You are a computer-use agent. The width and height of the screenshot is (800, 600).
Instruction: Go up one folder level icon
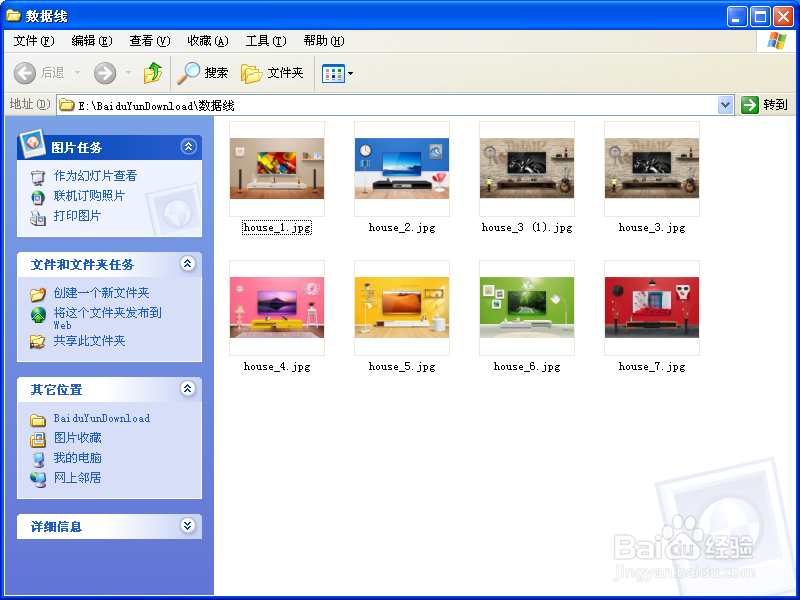(x=153, y=73)
